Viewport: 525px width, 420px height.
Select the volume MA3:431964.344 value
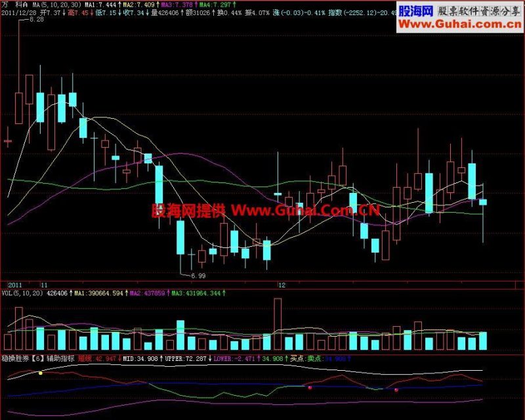(x=196, y=293)
